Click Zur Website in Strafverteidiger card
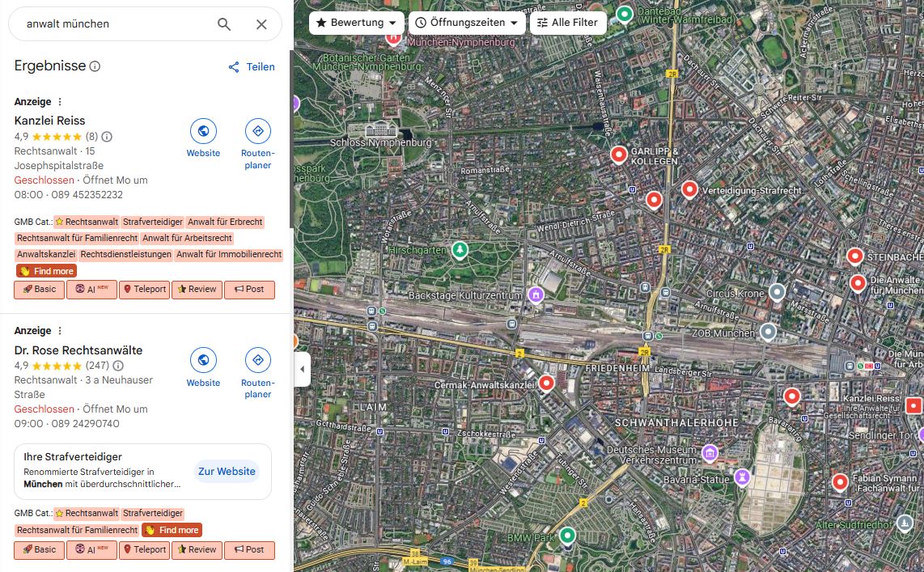This screenshot has width=924, height=572. [x=227, y=471]
